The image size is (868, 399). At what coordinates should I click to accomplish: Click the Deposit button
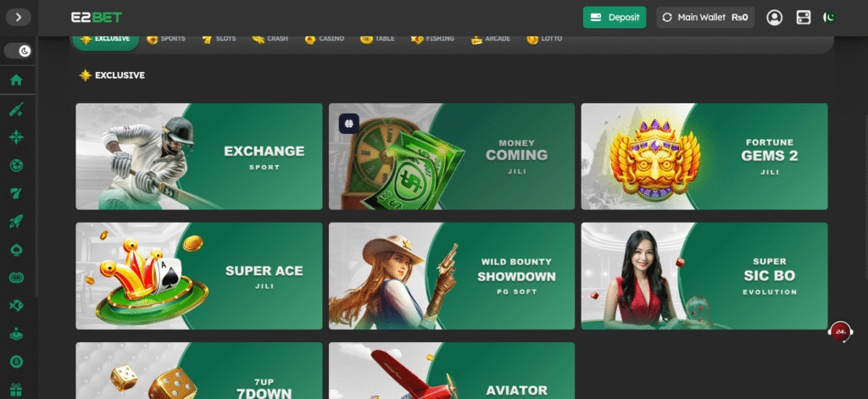click(x=615, y=17)
